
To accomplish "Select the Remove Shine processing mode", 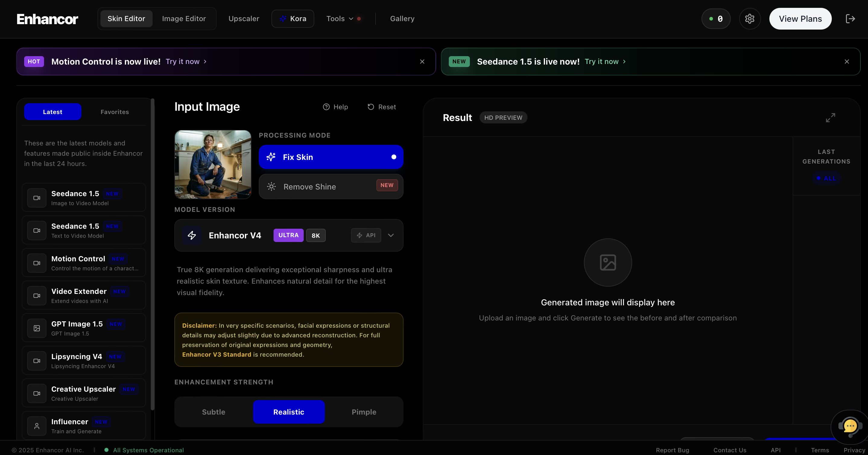I will (331, 187).
